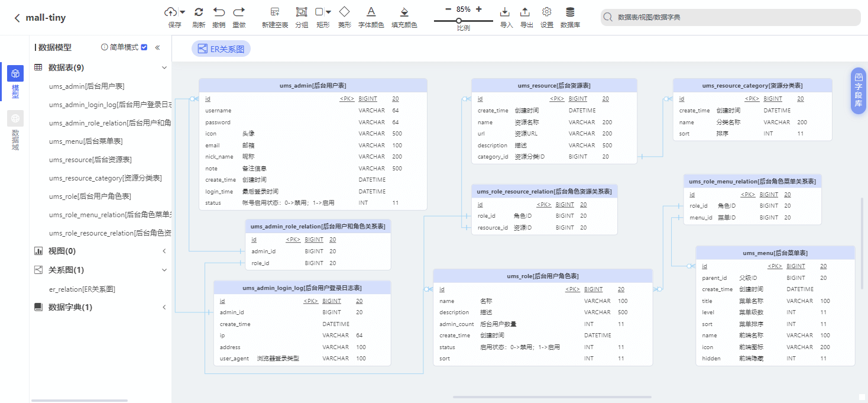Select ums_admin_login_log in the tree

coord(110,105)
